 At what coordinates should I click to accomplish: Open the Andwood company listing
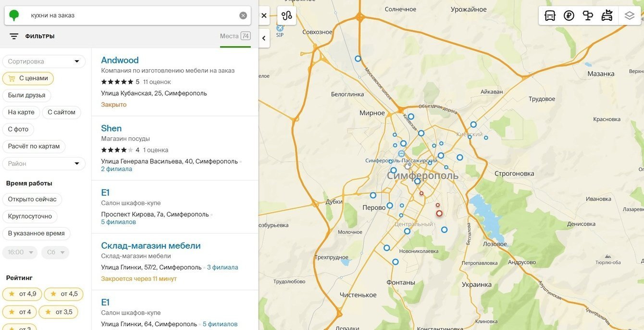point(120,60)
